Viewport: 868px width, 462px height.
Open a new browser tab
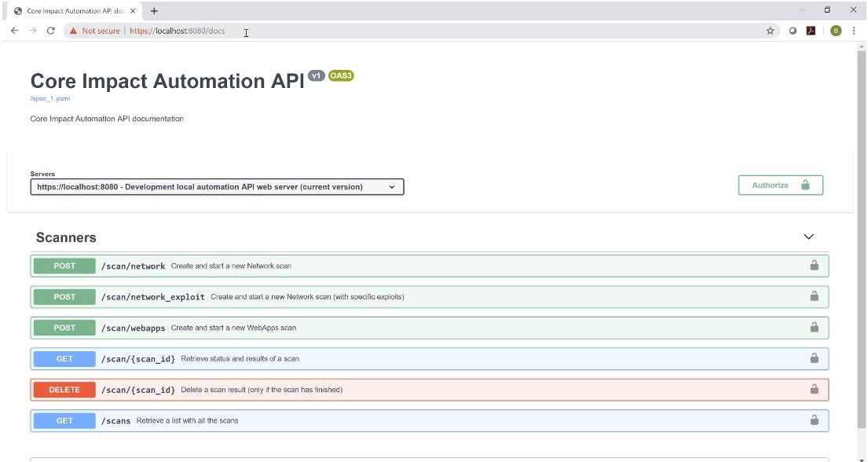coord(154,11)
